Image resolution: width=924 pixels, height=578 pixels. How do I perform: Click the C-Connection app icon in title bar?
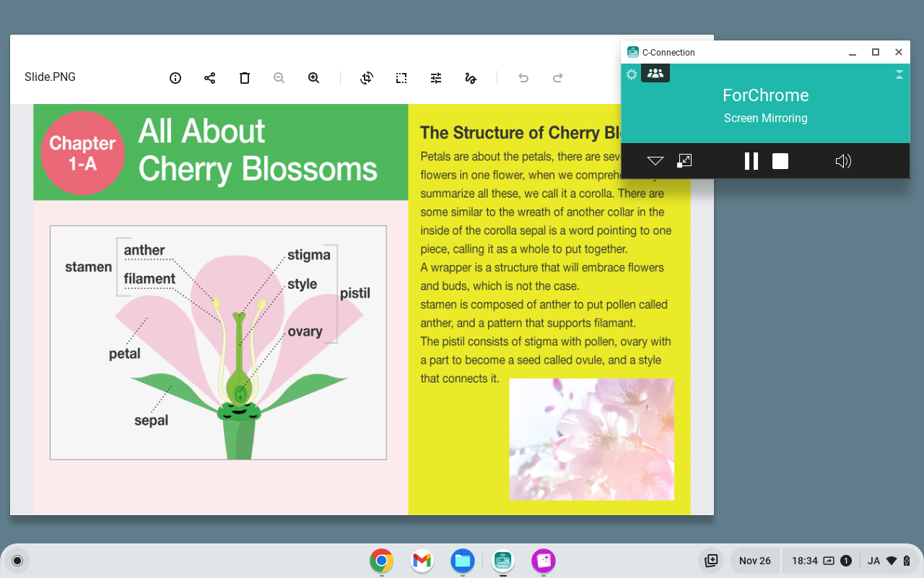(633, 52)
